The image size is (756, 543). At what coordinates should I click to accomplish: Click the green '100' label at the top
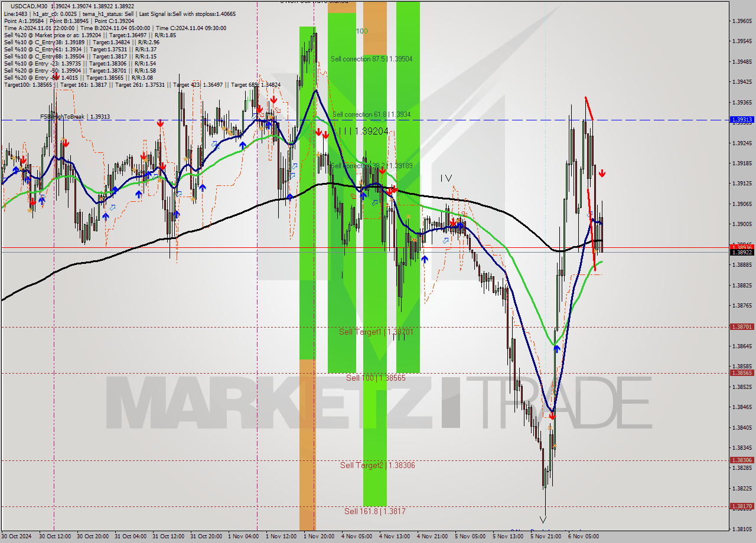click(x=362, y=31)
